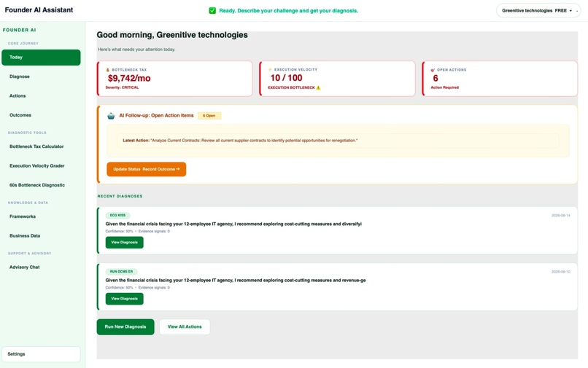The width and height of the screenshot is (588, 368).
Task: Click the Severity: CRITICAL label
Action: coord(122,87)
